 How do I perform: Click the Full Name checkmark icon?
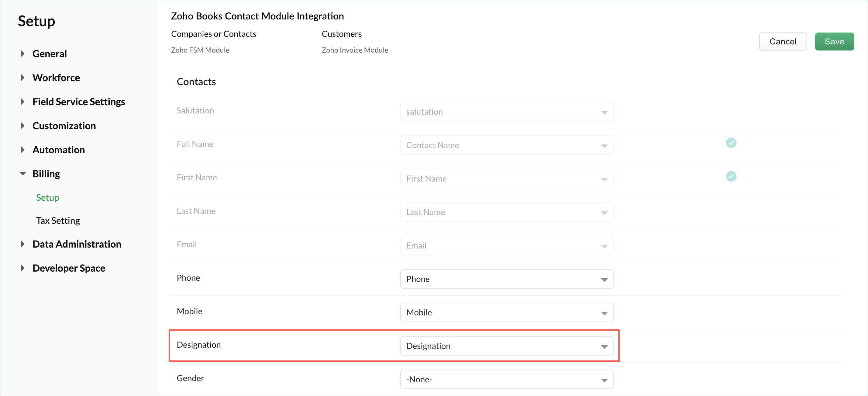[731, 143]
